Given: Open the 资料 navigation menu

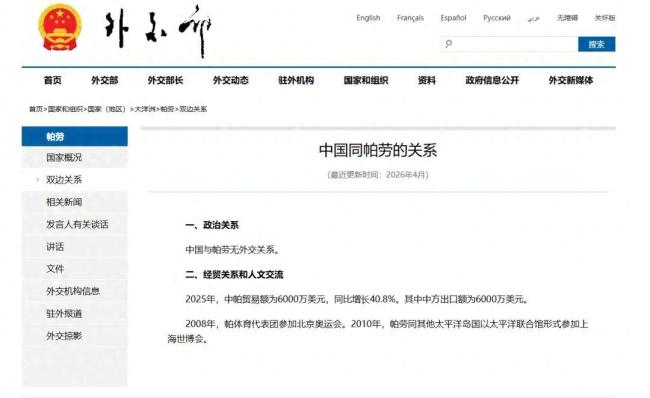Looking at the screenshot, I should (x=427, y=80).
